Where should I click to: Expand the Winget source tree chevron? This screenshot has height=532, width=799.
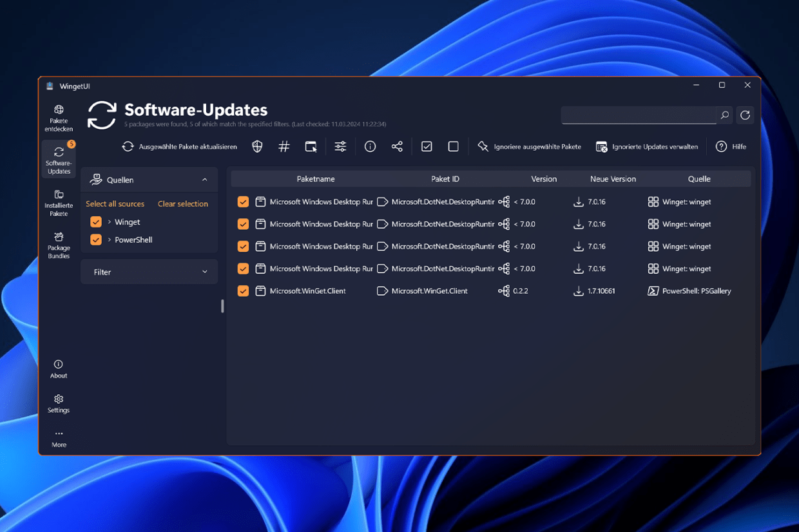(110, 222)
